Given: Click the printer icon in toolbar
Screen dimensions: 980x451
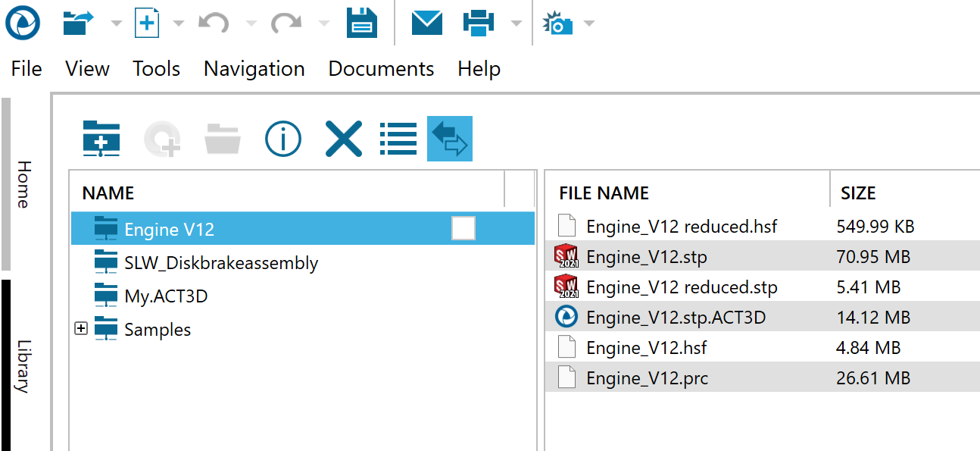Looking at the screenshot, I should pos(479,23).
